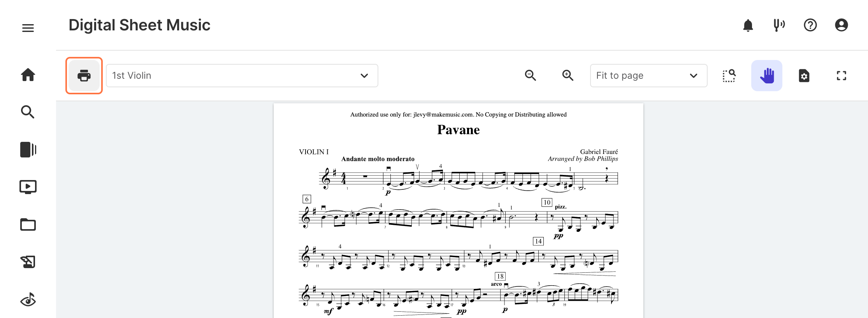Open the tuner icon
This screenshot has width=868, height=318.
point(779,25)
